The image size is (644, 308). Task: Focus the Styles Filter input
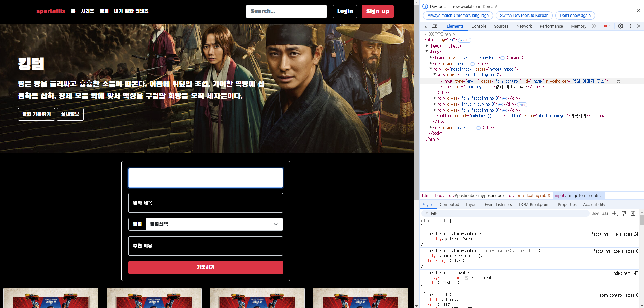point(506,213)
